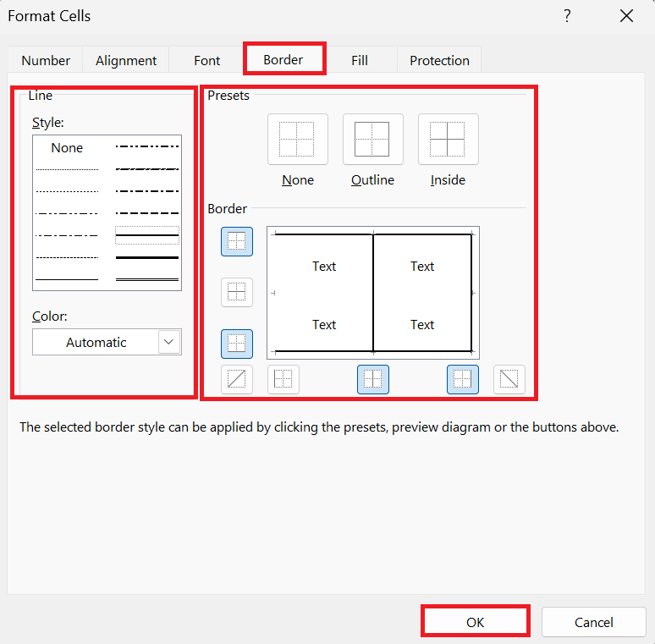Select the double line style
Viewport: 655px width, 644px height.
(x=147, y=279)
